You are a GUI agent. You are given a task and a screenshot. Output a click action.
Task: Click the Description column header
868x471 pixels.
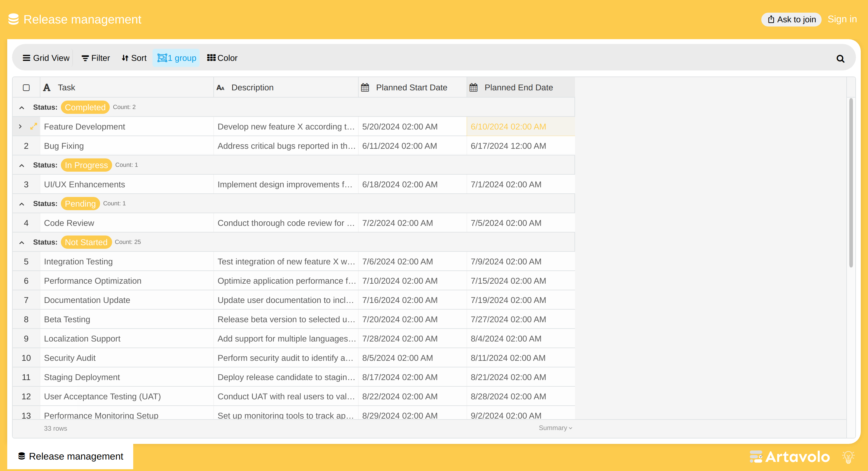tap(286, 88)
